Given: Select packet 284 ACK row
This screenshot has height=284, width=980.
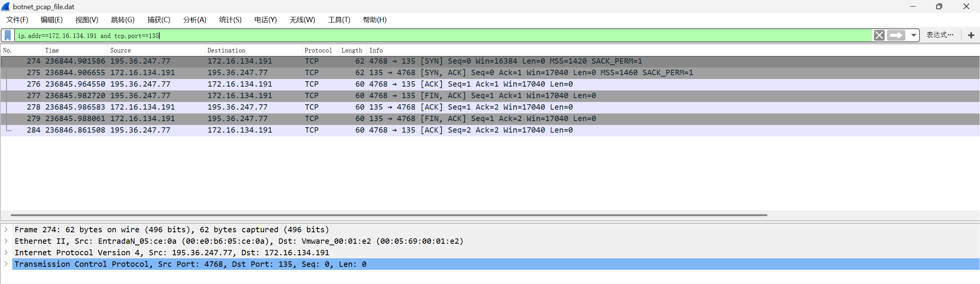Looking at the screenshot, I should click(490, 130).
